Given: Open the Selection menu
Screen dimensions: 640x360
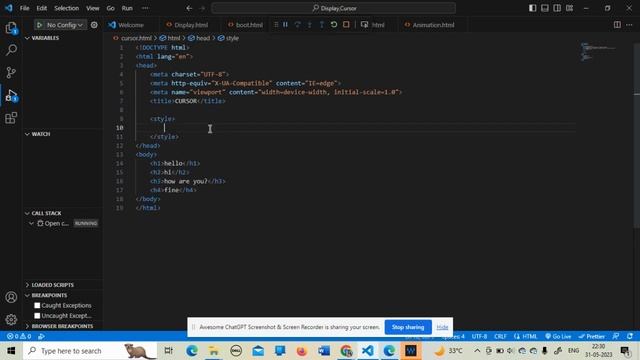Looking at the screenshot, I should click(x=67, y=8).
